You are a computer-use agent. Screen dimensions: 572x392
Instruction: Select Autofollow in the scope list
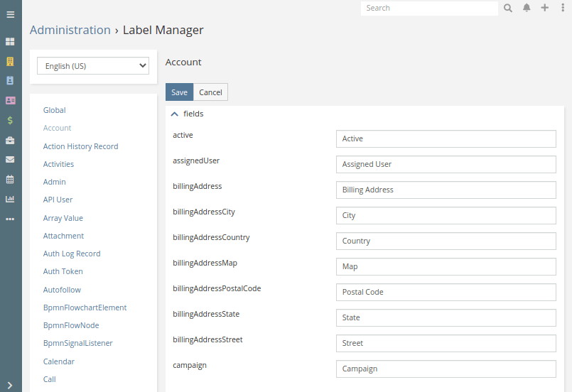62,290
